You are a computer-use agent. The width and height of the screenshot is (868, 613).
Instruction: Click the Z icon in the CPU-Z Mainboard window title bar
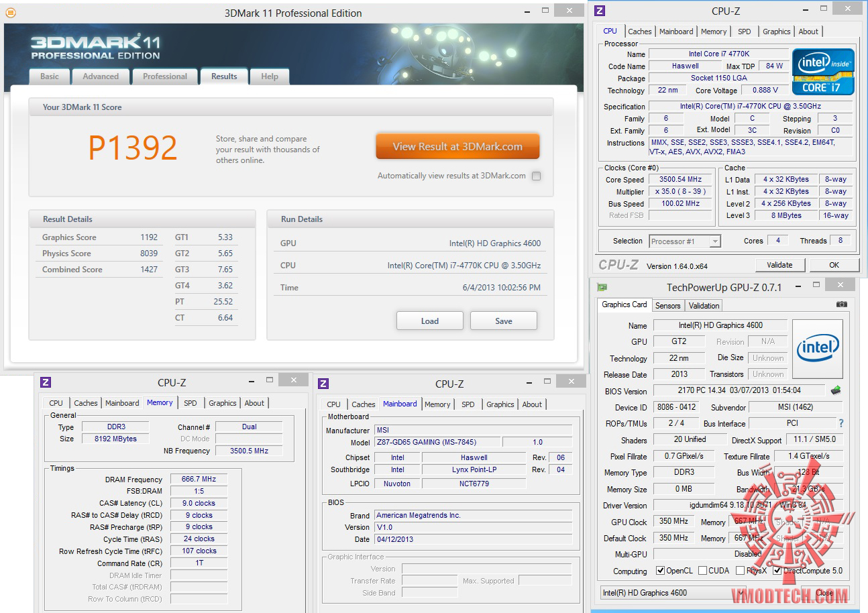323,384
